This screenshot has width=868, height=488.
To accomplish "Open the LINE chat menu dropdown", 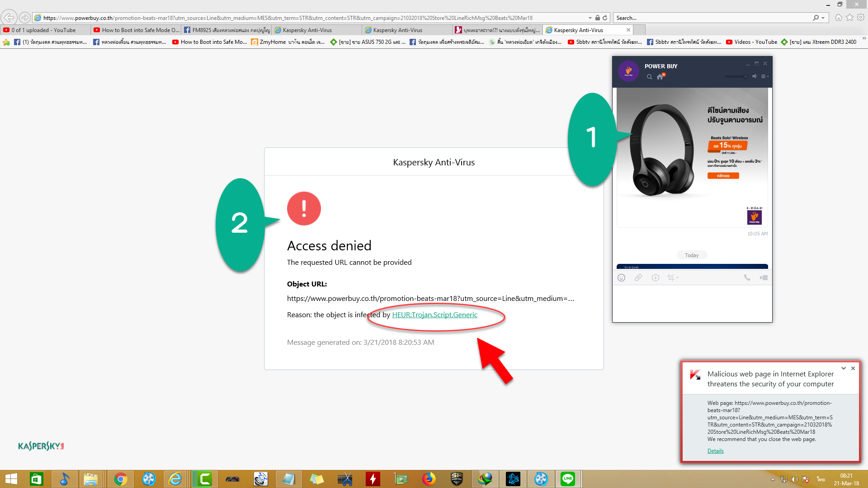I will (764, 76).
